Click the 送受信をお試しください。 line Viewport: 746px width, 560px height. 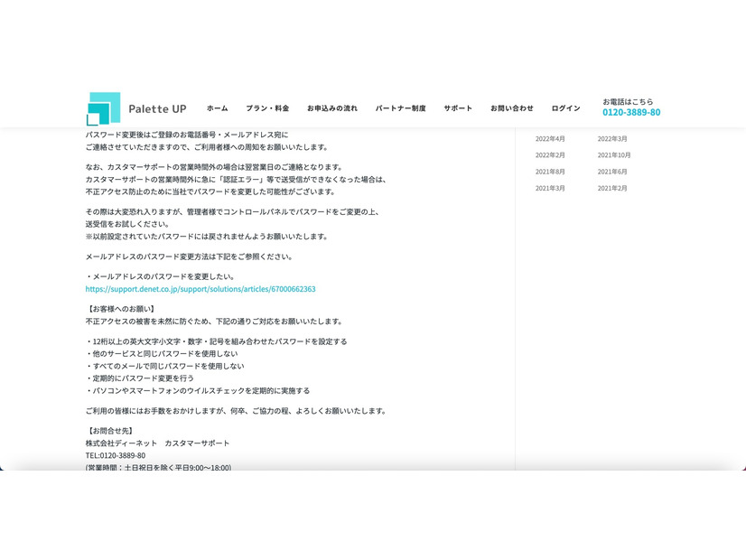point(127,224)
